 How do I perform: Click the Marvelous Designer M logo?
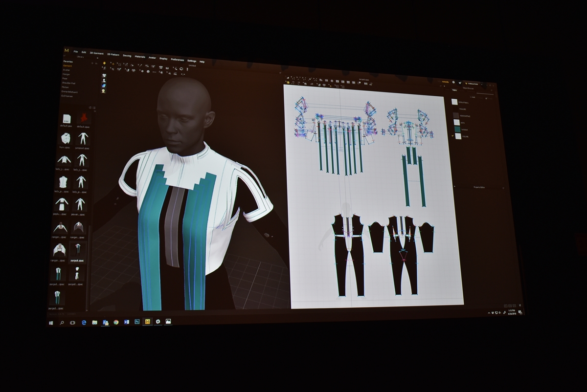(67, 50)
